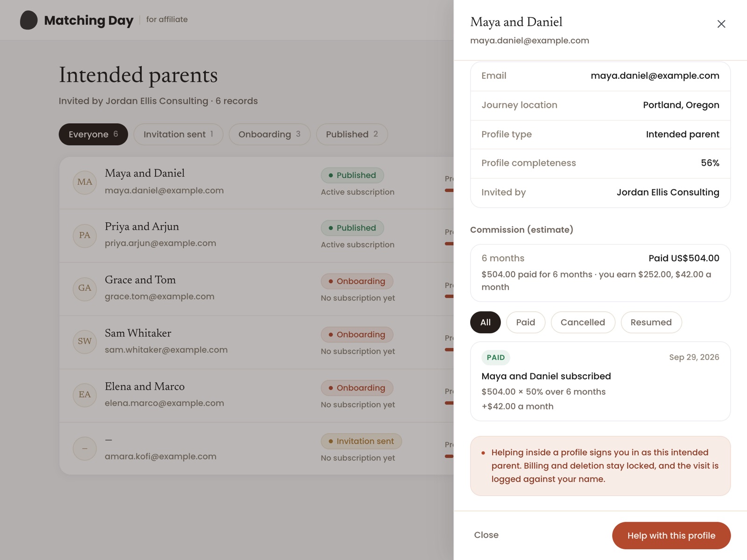The height and width of the screenshot is (560, 747).
Task: Click the Portland, Oregon journey location value
Action: (x=681, y=105)
